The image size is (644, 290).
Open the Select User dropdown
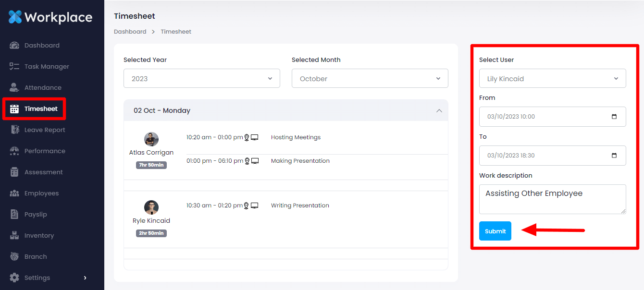[552, 79]
